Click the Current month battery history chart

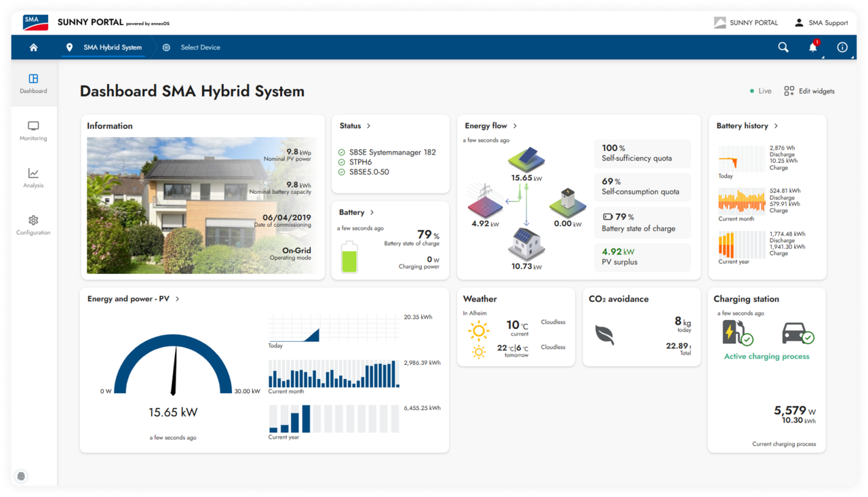(741, 202)
